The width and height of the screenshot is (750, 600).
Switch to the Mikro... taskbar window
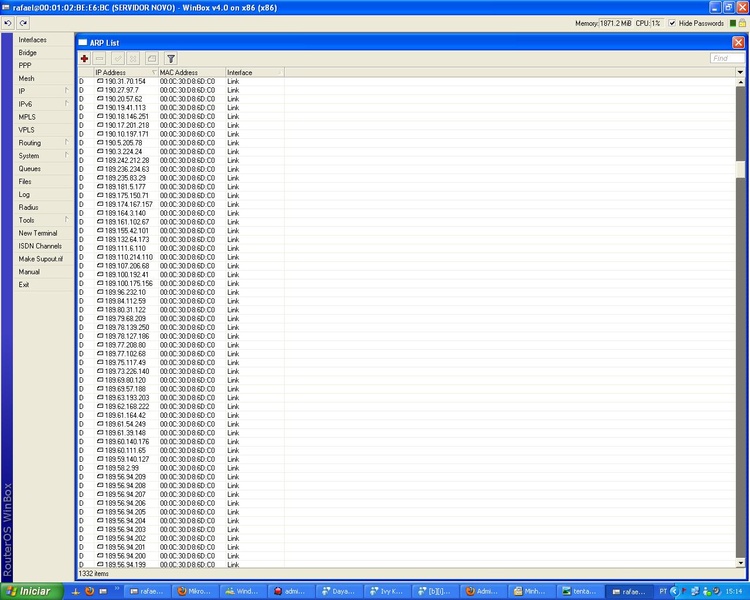[x=195, y=591]
